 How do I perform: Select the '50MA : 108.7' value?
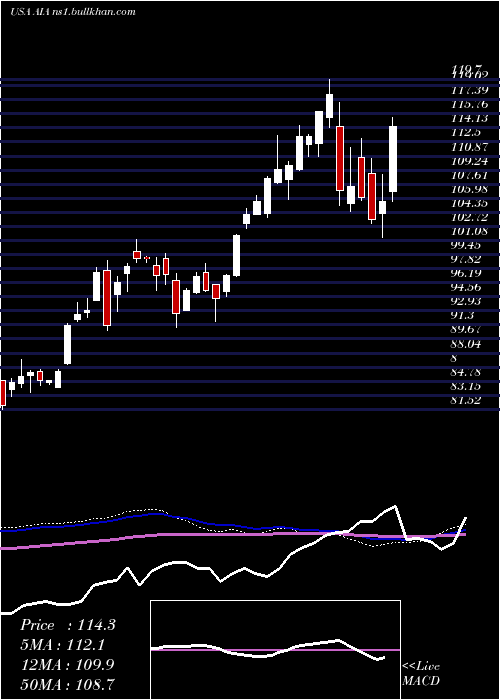(x=67, y=684)
